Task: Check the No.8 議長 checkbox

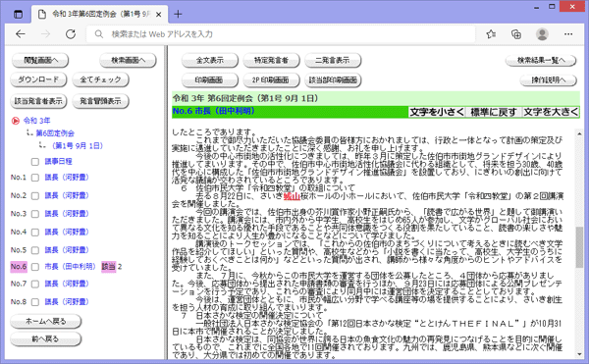Action: [x=35, y=302]
